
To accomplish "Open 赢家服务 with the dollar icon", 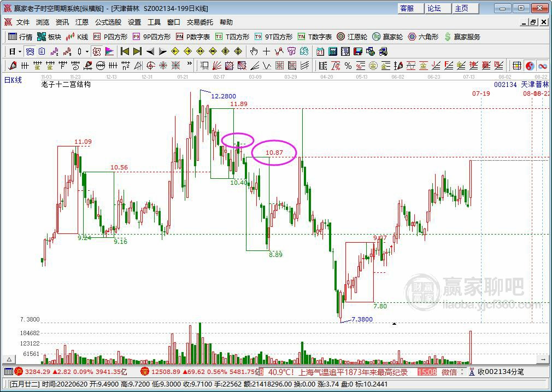I will point(462,37).
